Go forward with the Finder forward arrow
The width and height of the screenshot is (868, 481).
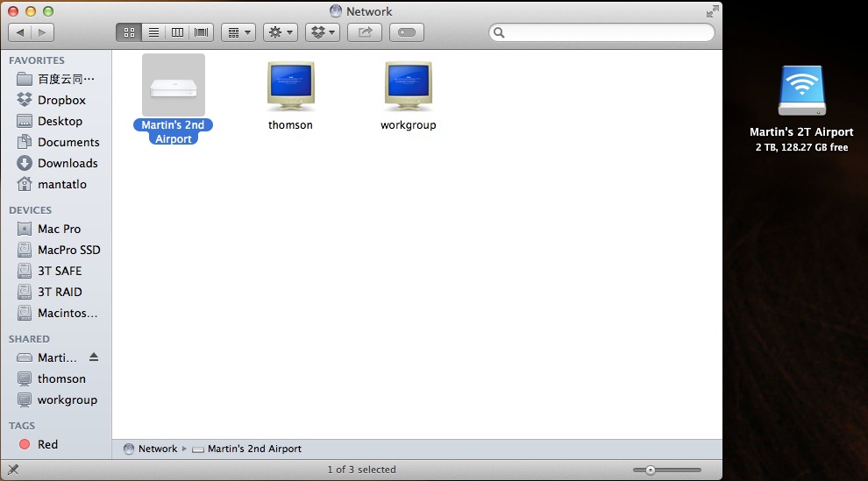pyautogui.click(x=43, y=32)
